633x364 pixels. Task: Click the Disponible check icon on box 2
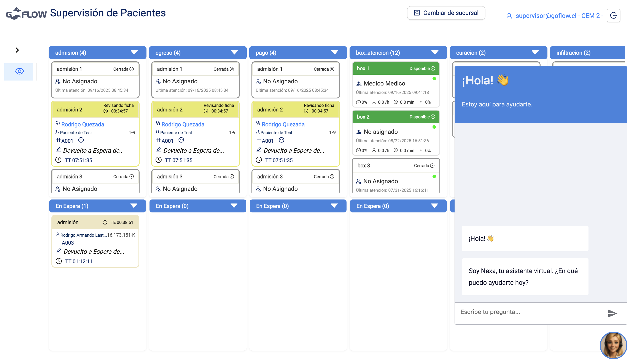pyautogui.click(x=433, y=117)
